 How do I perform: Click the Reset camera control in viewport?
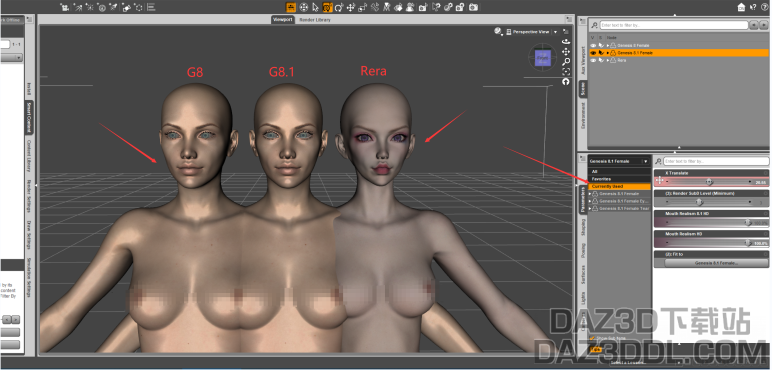coord(566,82)
